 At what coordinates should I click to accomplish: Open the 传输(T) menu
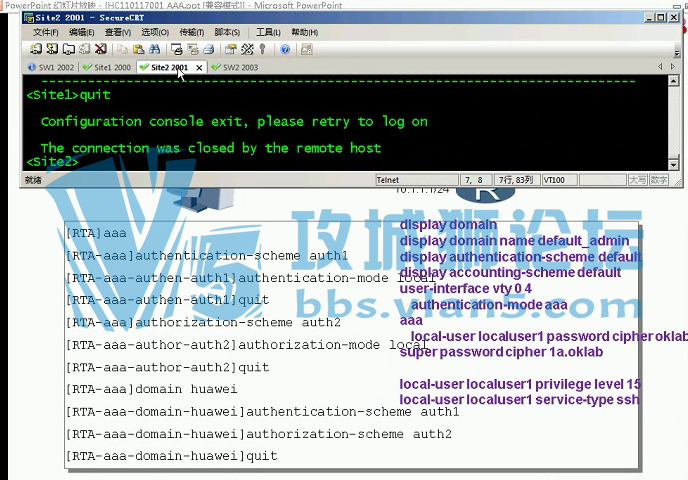coord(192,32)
